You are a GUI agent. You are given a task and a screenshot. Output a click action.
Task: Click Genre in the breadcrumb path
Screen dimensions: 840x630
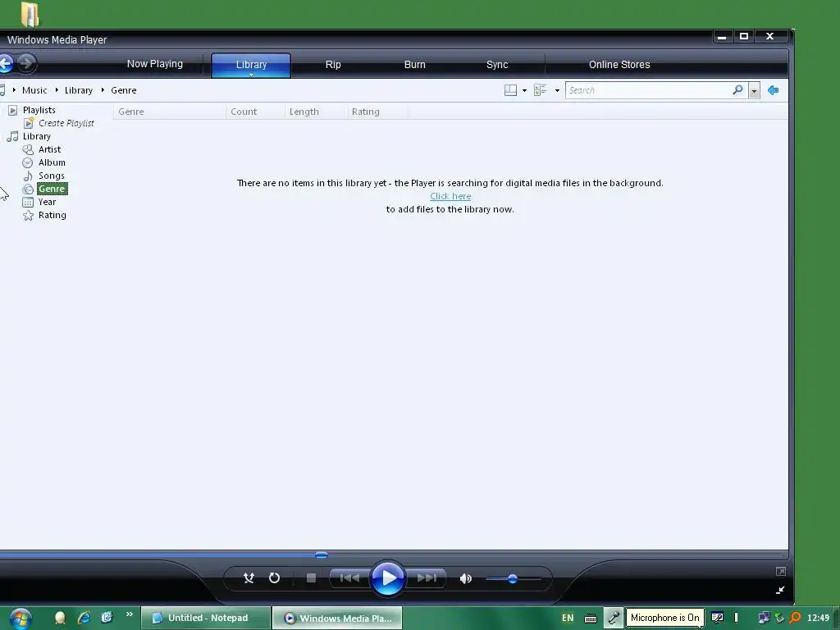pyautogui.click(x=124, y=90)
